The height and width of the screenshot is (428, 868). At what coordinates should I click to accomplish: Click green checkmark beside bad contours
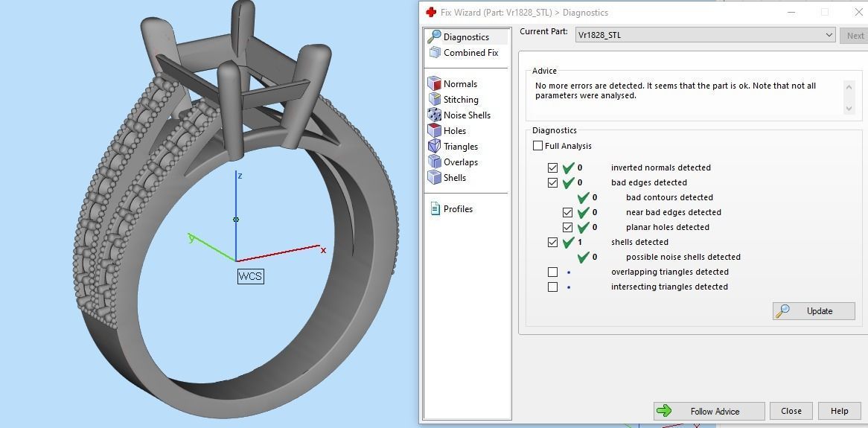point(584,198)
